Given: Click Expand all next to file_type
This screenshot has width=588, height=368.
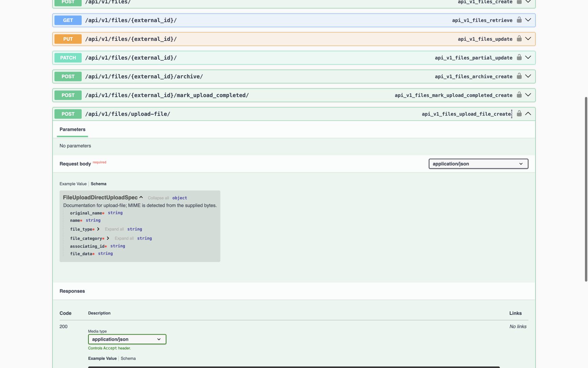Looking at the screenshot, I should tap(114, 229).
